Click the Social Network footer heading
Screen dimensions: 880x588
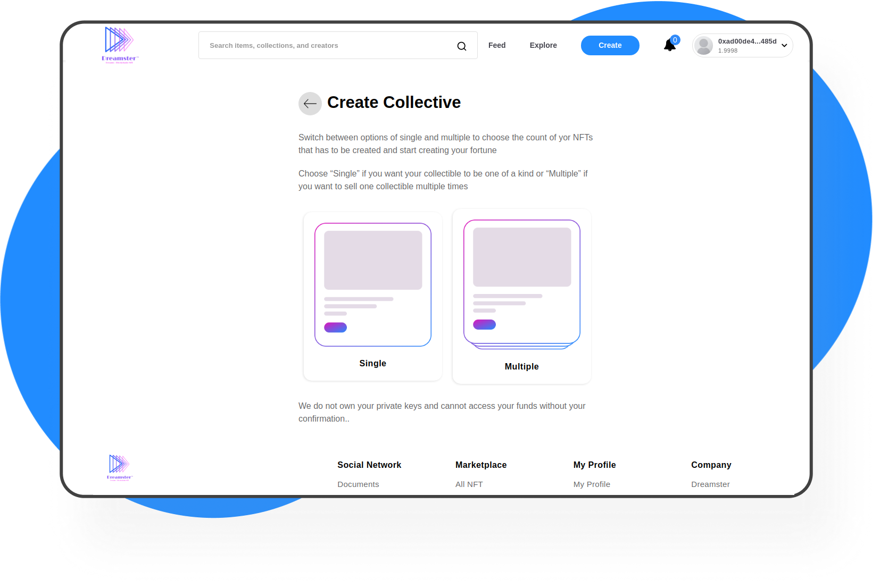[x=369, y=465]
